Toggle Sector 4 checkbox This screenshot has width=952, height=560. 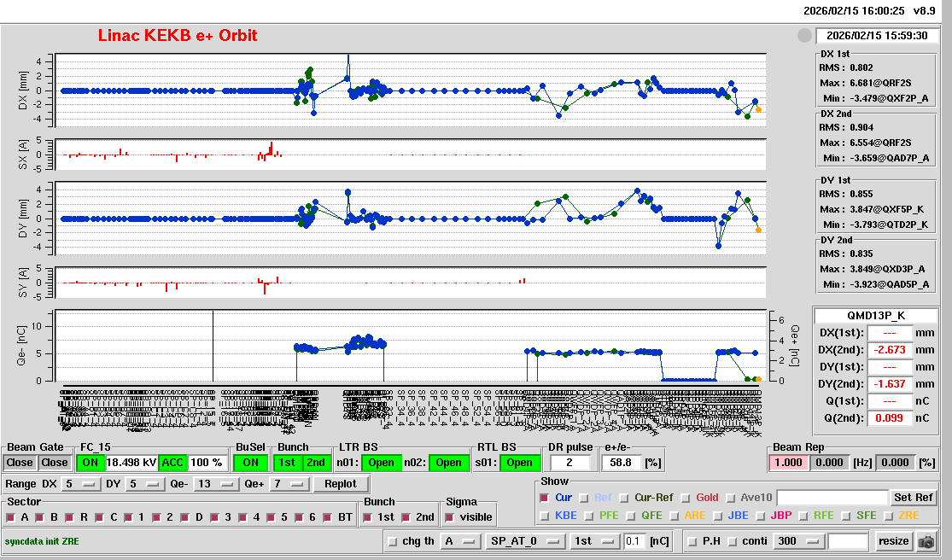242,517
